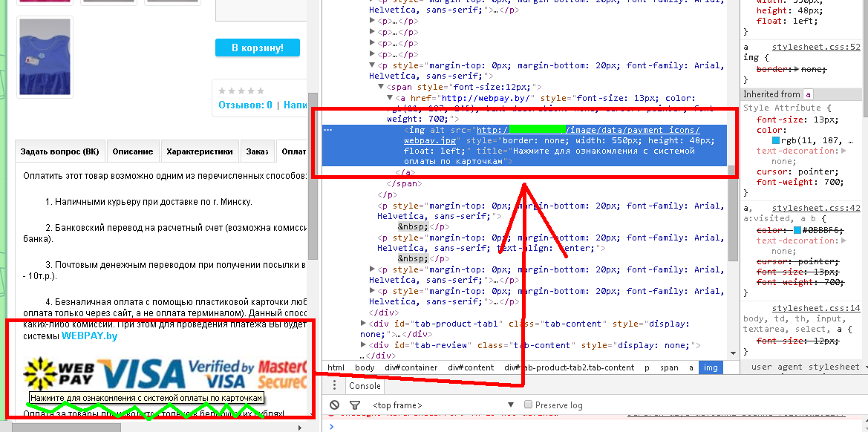868x432 pixels.
Task: Toggle the console filter funnel icon
Action: [x=356, y=405]
